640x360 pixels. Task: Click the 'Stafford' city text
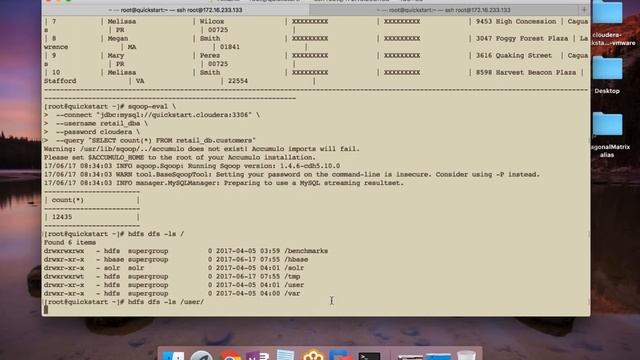60,81
